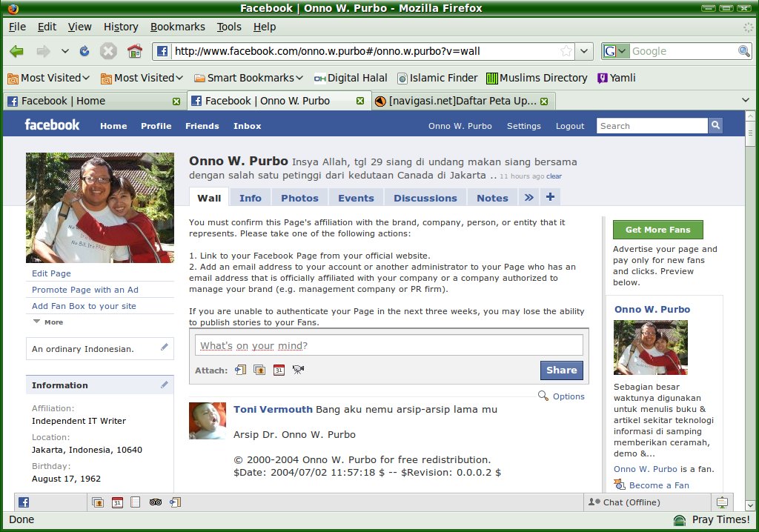Expand the More section under page links

click(x=48, y=322)
